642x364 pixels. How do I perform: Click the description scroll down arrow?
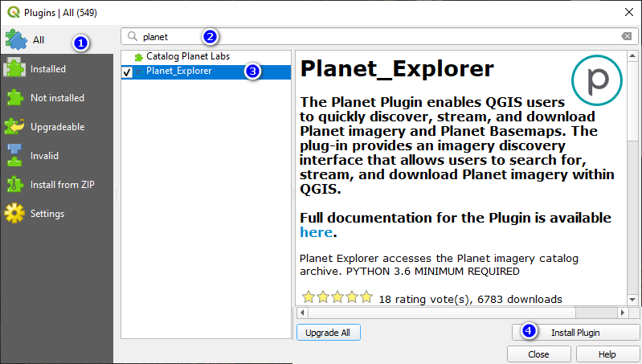tap(632, 299)
